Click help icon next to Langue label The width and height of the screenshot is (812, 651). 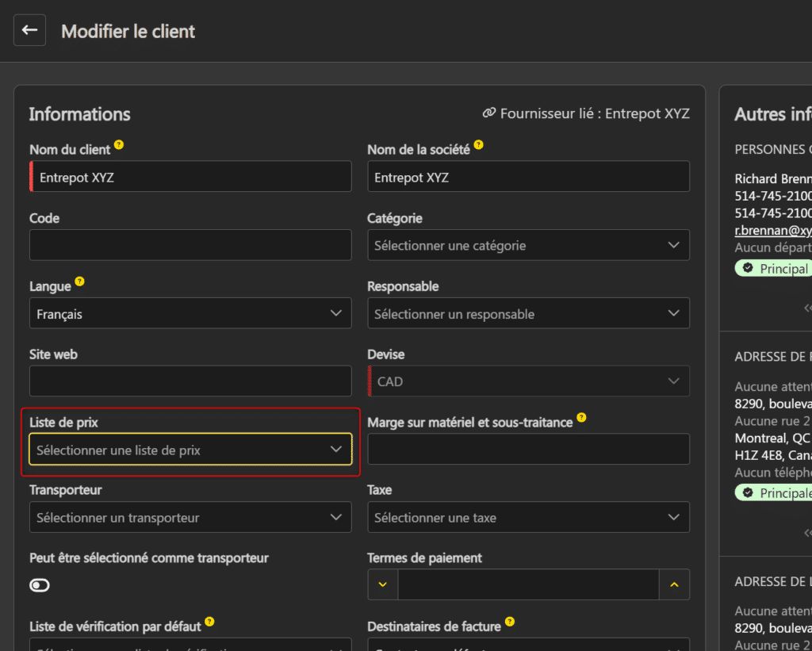79,281
